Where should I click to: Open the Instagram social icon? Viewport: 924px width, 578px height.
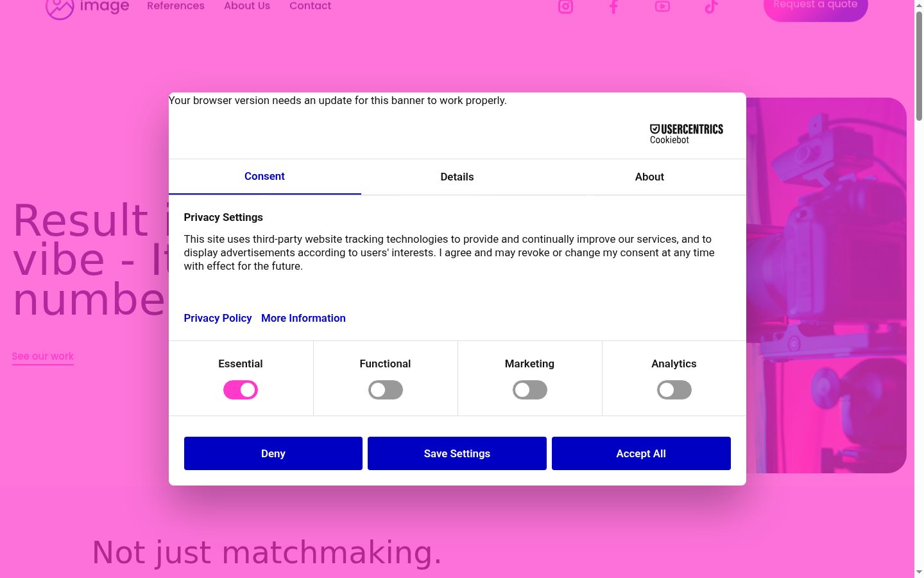click(x=565, y=6)
